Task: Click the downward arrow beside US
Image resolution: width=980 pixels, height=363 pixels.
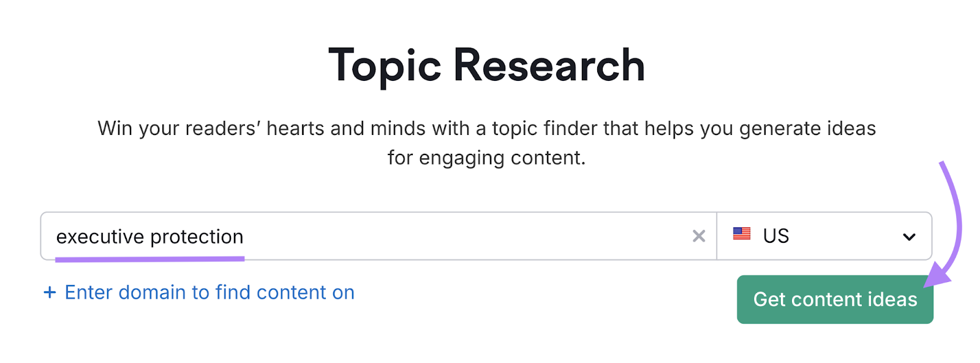Action: pyautogui.click(x=909, y=236)
